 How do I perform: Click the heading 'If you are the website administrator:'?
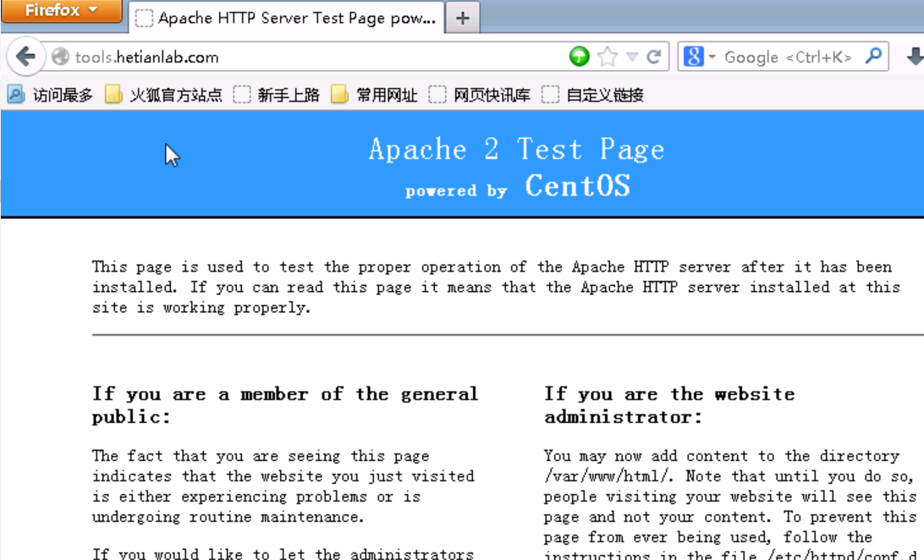669,405
